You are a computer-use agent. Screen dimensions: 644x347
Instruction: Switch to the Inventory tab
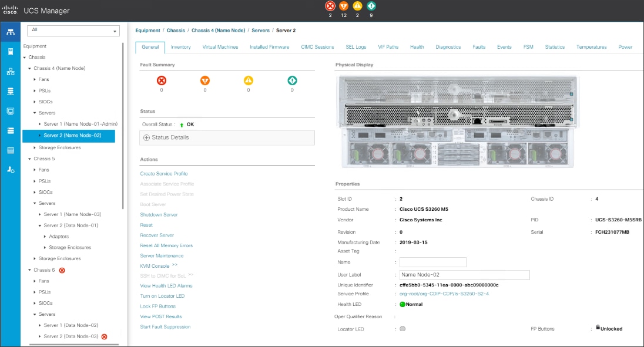tap(181, 47)
